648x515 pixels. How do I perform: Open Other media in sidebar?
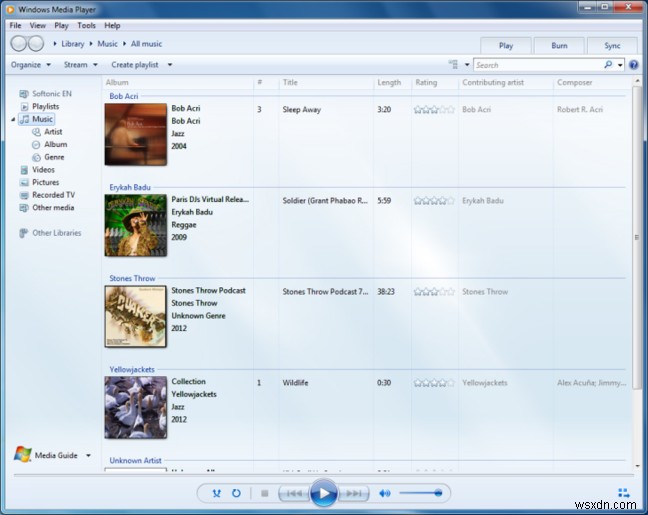tap(47, 207)
